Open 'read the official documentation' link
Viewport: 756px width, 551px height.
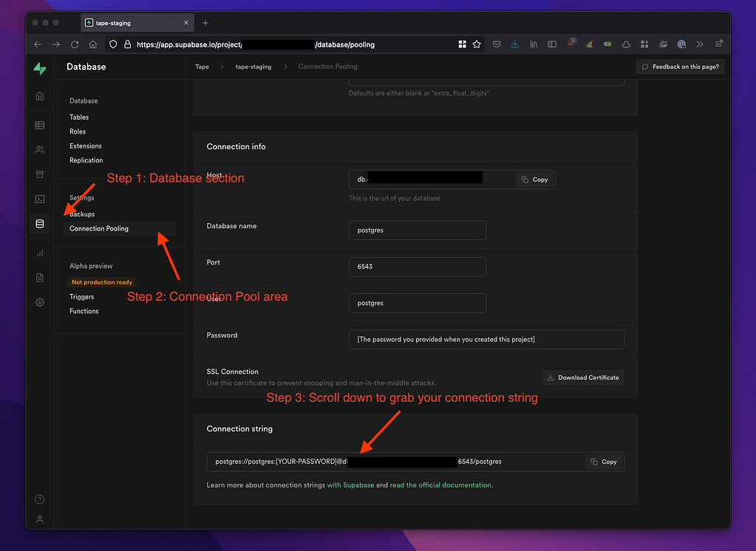(x=440, y=485)
